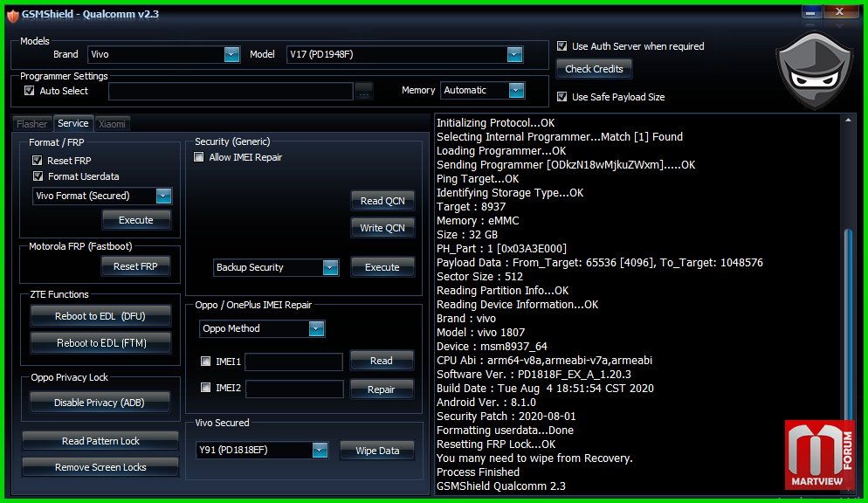Click the Read IMEI button
Screen dimensions: 868x503
(x=382, y=361)
